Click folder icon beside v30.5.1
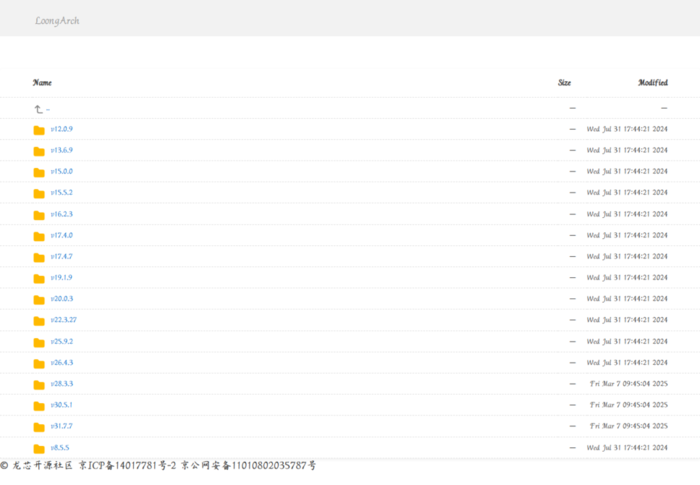This screenshot has height=485, width=700. tap(39, 406)
